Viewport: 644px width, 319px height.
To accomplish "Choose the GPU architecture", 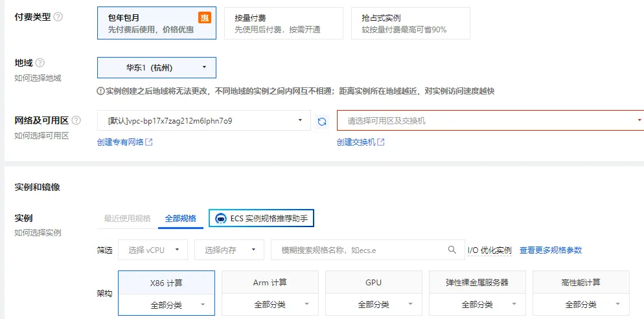I will tap(374, 283).
